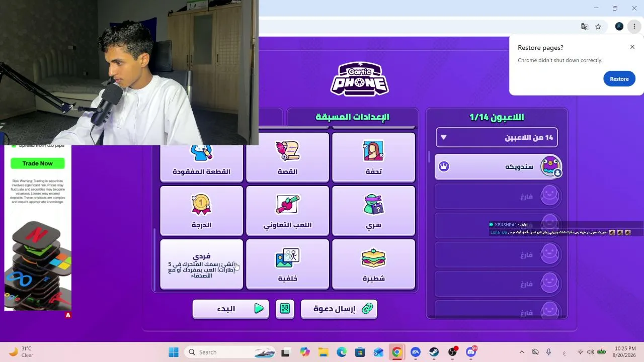Click the players list scrollbar
The image size is (644, 362).
click(x=429, y=157)
